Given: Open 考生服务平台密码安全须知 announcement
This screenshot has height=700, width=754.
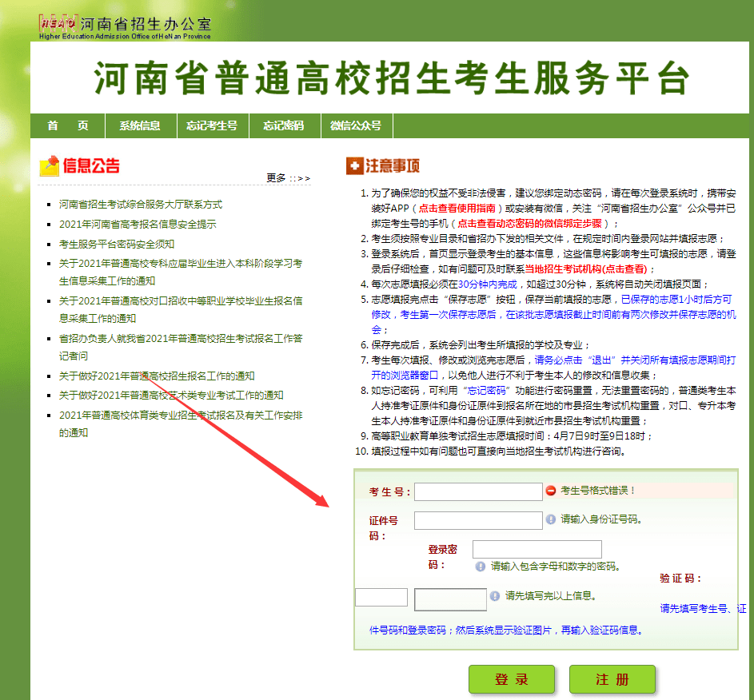Looking at the screenshot, I should click(x=117, y=244).
